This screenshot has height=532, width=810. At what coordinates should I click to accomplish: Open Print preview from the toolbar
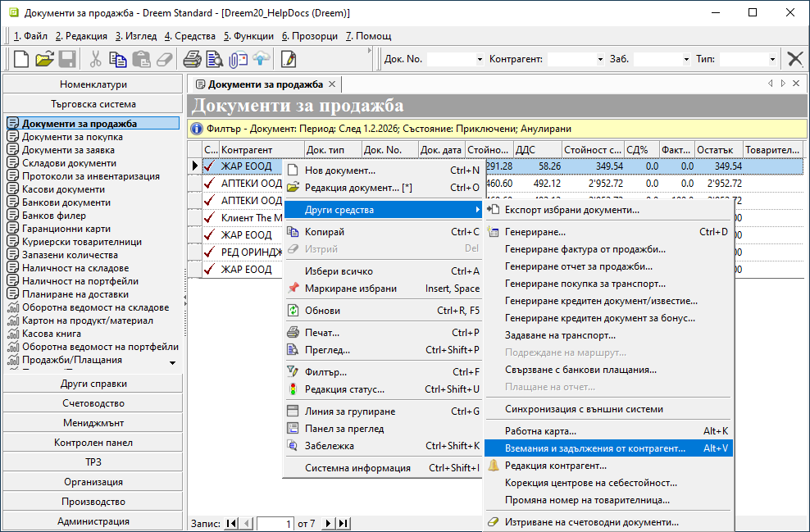pos(215,59)
